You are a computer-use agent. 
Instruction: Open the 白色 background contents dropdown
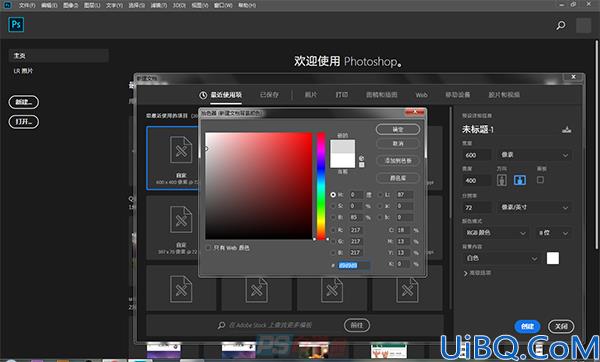tap(501, 258)
